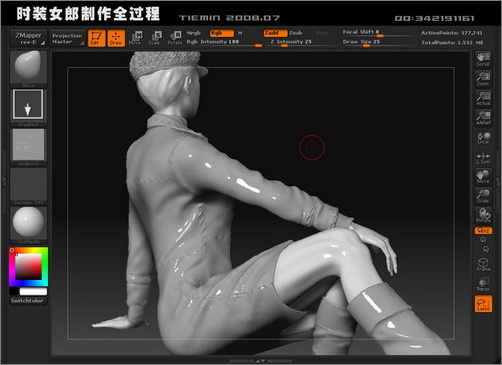Image resolution: width=502 pixels, height=365 pixels.
Task: Click the ActivePoints readout
Action: point(451,33)
